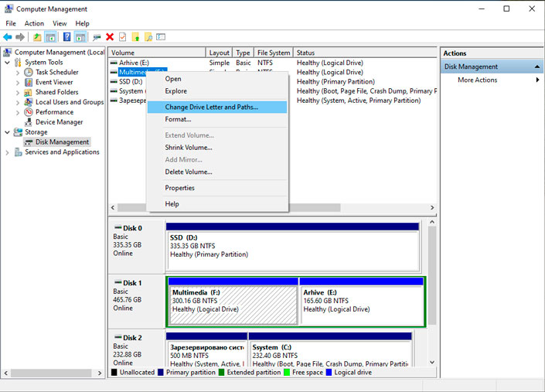Click the File System column header
The height and width of the screenshot is (392, 545).
274,53
